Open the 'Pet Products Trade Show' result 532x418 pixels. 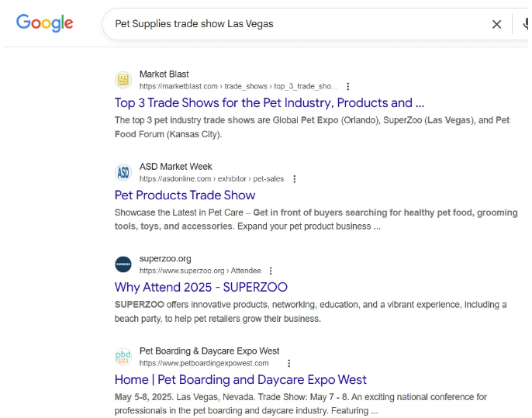tap(185, 195)
